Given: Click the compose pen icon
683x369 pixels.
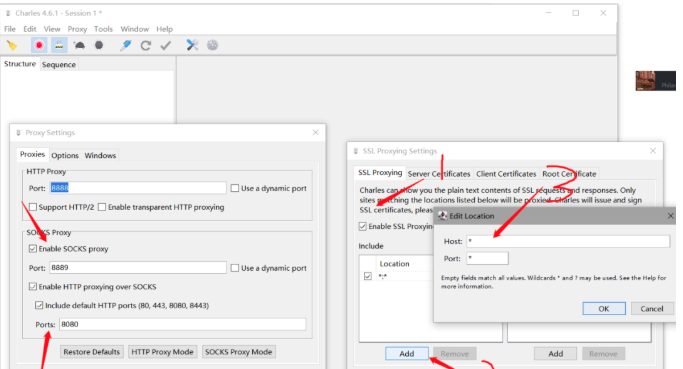Looking at the screenshot, I should pos(125,45).
